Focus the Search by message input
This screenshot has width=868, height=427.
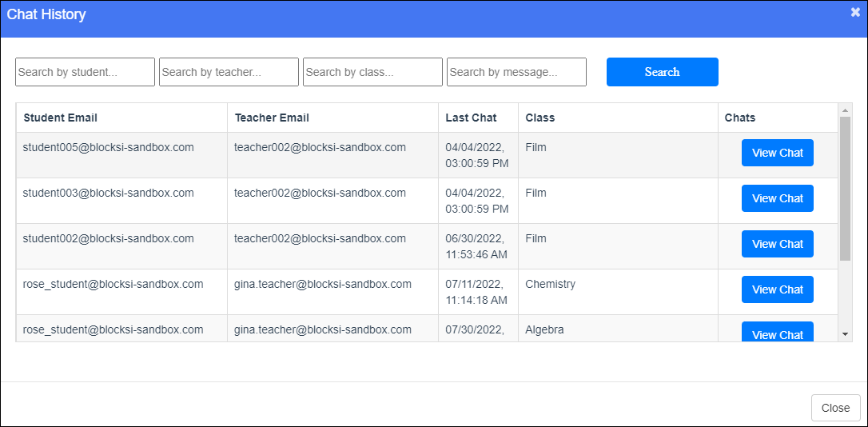click(516, 72)
